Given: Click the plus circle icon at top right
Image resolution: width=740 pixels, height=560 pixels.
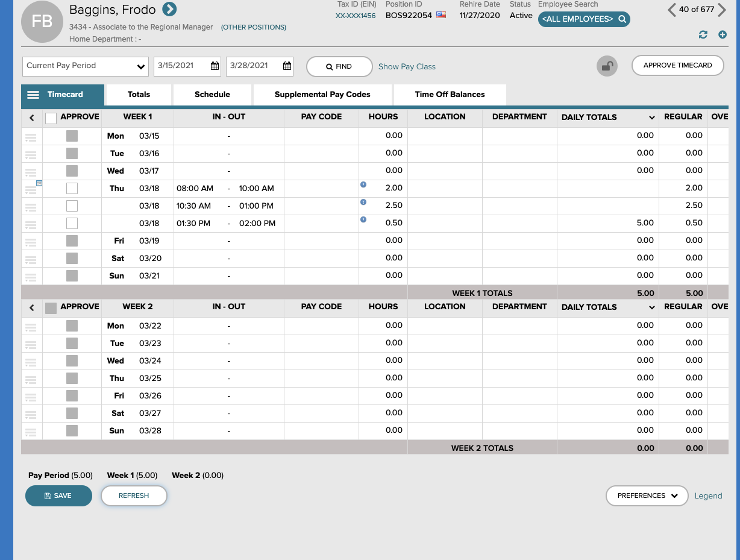Looking at the screenshot, I should point(723,35).
